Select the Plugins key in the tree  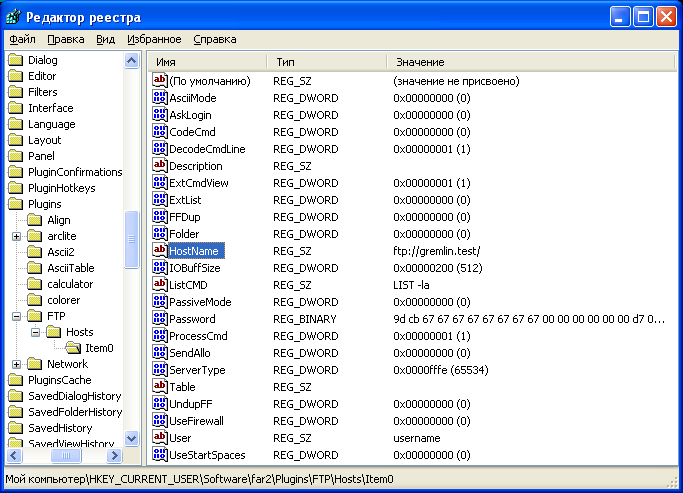tap(44, 204)
